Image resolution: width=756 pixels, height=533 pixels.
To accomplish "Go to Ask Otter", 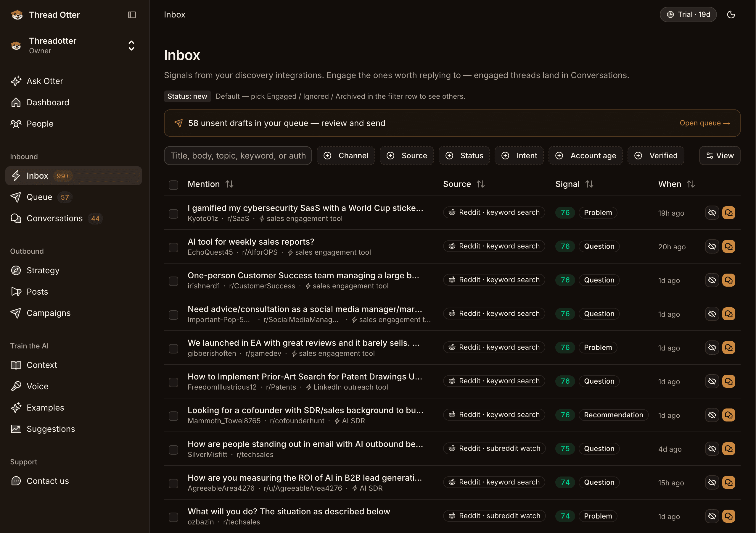I will pos(74,81).
